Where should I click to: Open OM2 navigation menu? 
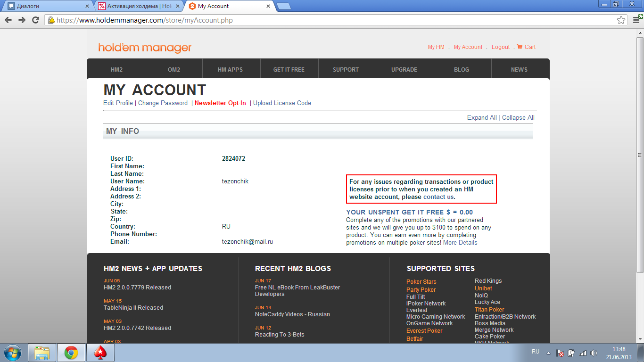(174, 69)
